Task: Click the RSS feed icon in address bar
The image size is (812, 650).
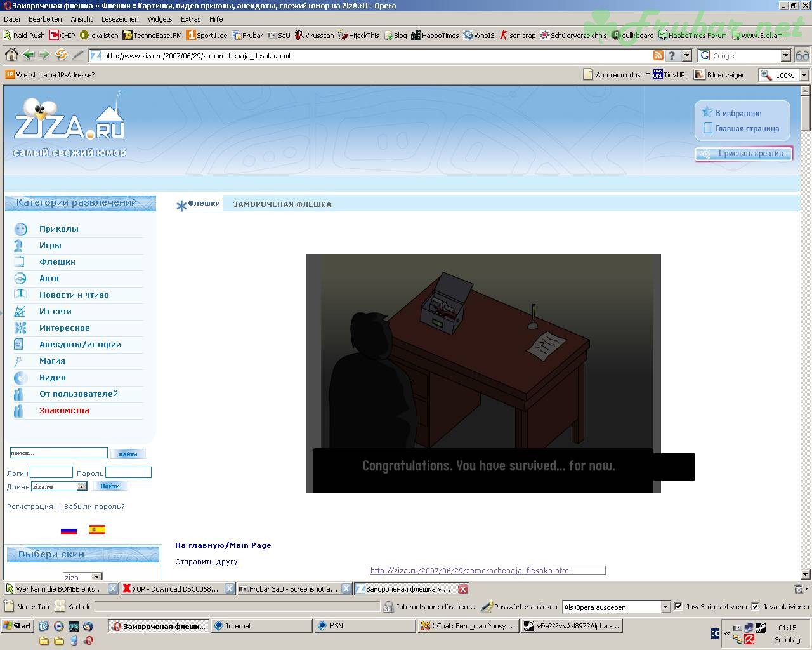Action: pyautogui.click(x=658, y=55)
